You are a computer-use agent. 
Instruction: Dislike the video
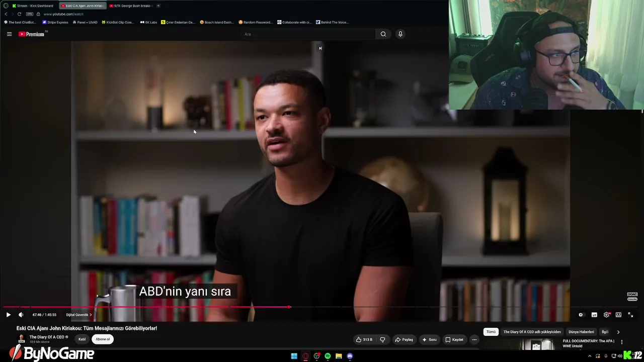click(x=383, y=339)
